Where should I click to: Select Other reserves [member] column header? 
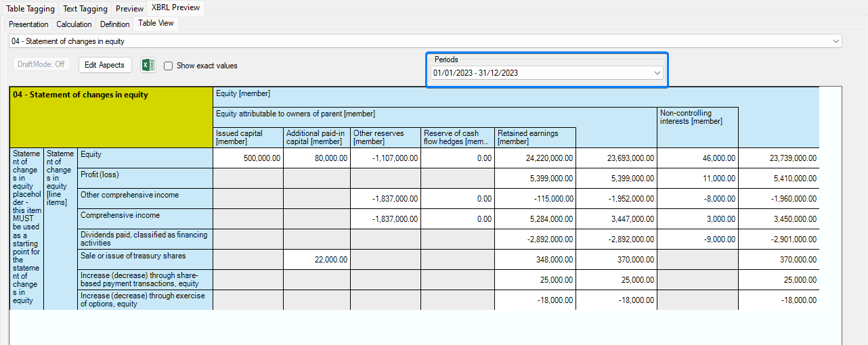385,137
